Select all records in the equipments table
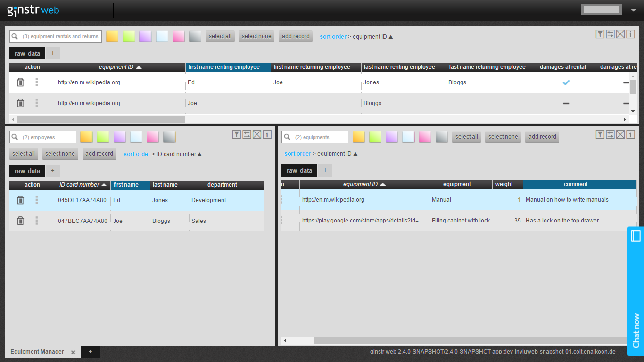The width and height of the screenshot is (644, 362). 466,137
